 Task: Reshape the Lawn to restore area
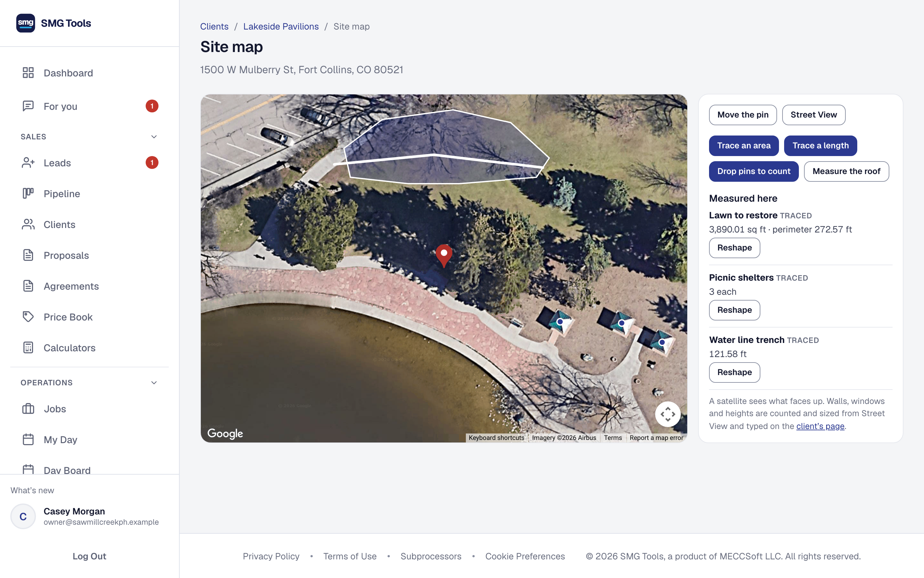pos(735,248)
